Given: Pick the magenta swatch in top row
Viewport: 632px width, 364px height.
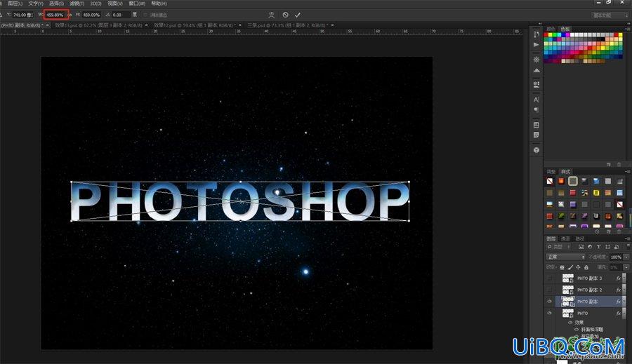Looking at the screenshot, I should [568, 35].
